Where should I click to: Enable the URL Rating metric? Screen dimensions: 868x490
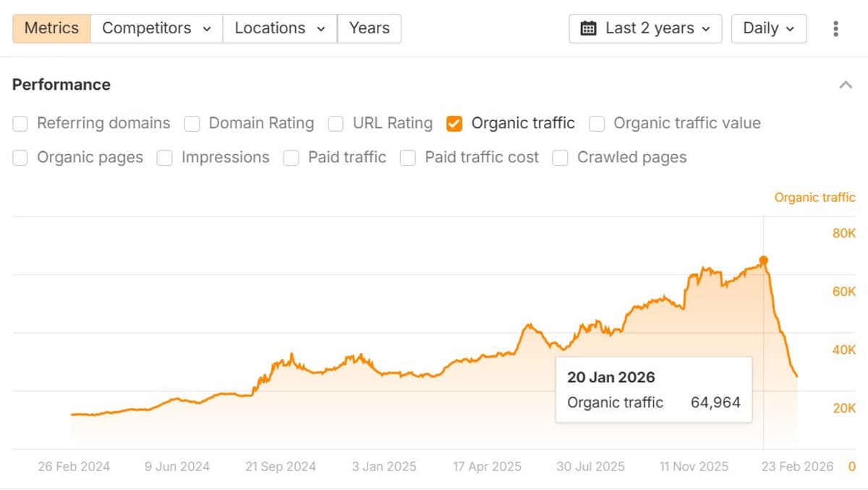click(x=336, y=124)
